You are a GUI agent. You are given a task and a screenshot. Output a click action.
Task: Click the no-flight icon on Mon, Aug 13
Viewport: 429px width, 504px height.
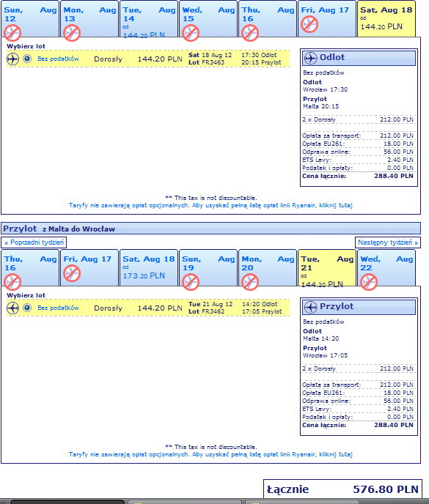click(x=72, y=33)
